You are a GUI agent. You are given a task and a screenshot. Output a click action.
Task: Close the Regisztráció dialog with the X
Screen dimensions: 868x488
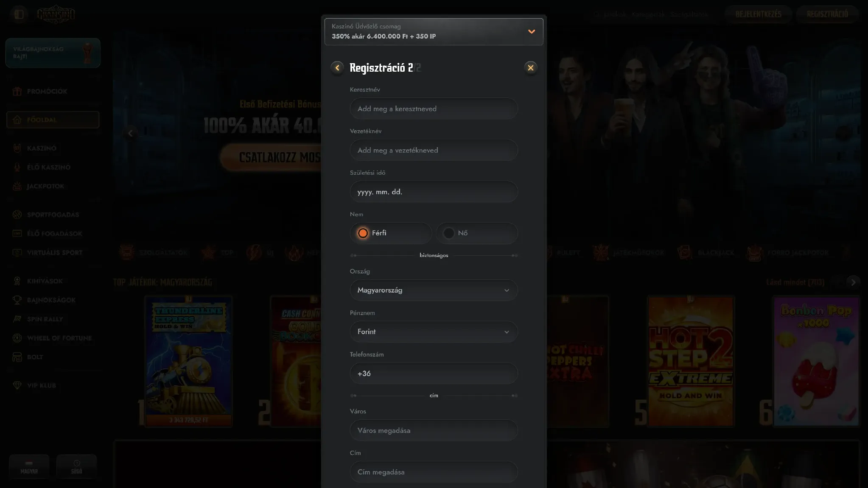tap(530, 68)
